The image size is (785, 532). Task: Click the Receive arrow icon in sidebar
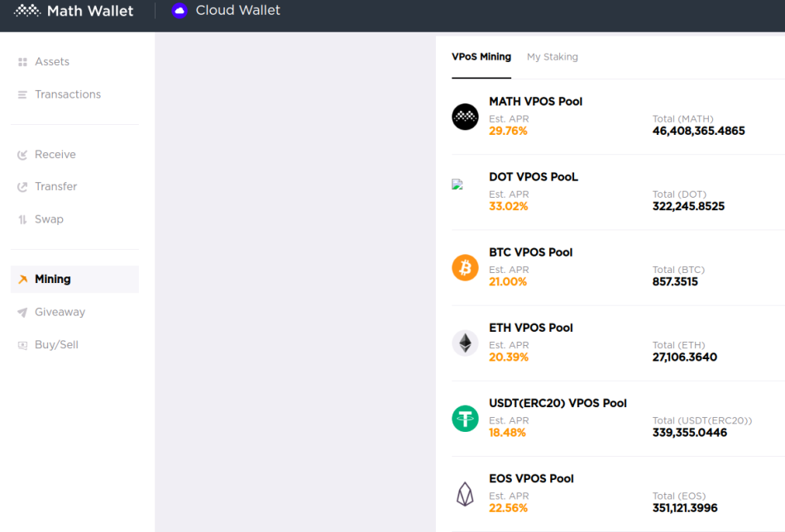coord(22,155)
